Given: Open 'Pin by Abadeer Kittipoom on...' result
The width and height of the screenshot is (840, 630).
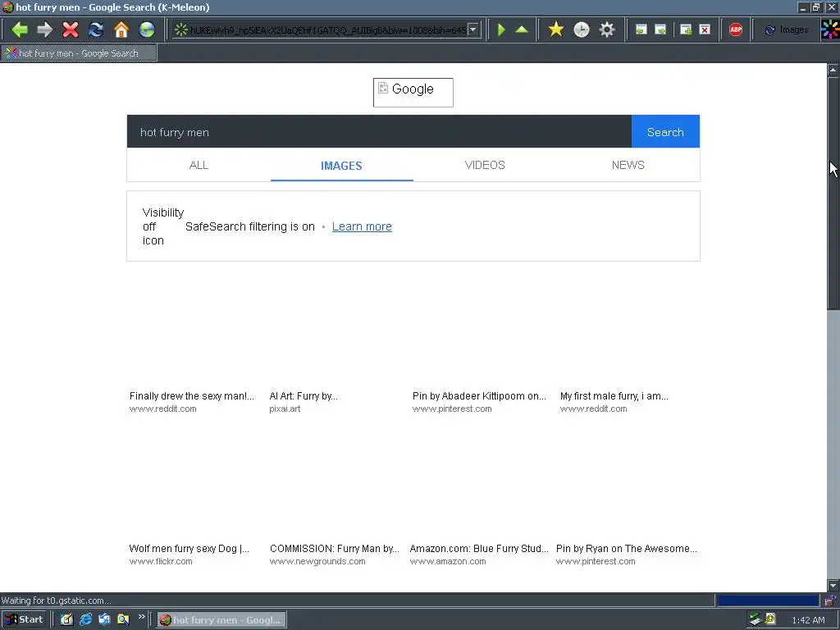Looking at the screenshot, I should [x=479, y=396].
